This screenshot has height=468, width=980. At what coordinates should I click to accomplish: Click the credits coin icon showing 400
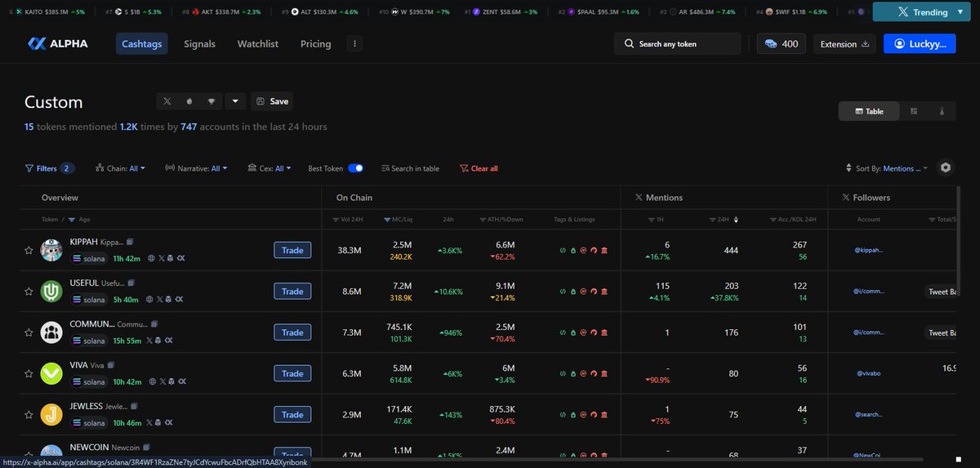[771, 44]
